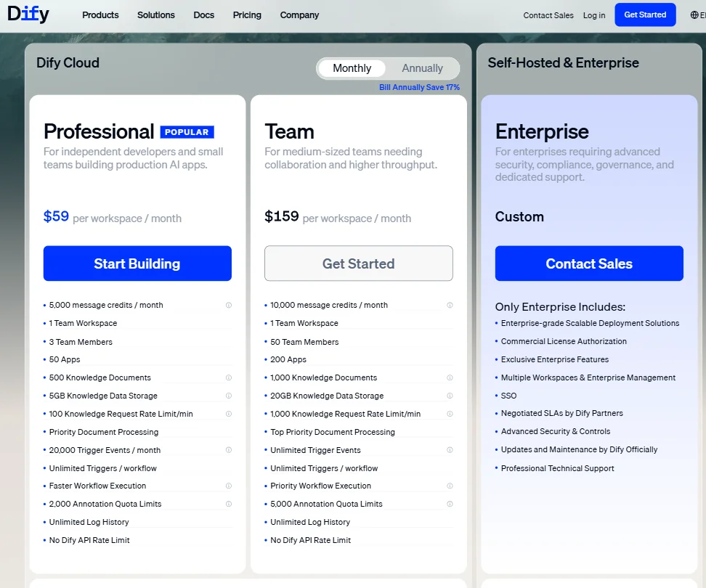Open info icon for 2,000 Annotation Quota Limits
706x588 pixels.
229,504
